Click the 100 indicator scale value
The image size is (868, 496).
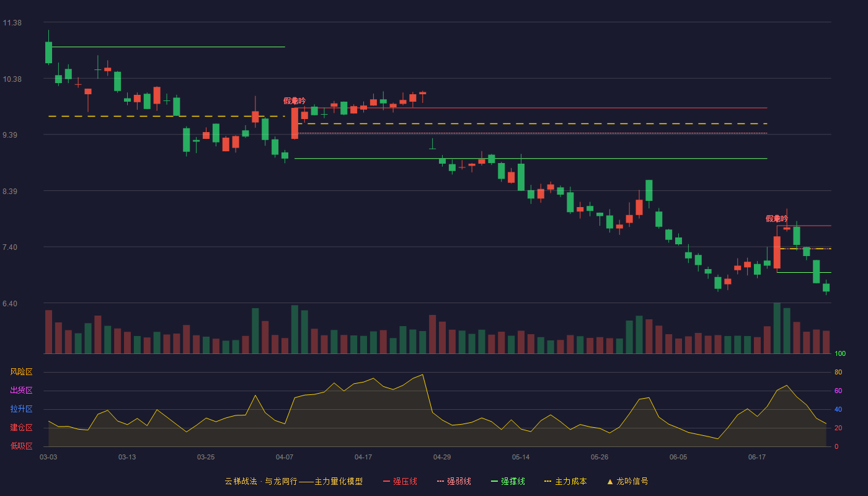coord(840,354)
